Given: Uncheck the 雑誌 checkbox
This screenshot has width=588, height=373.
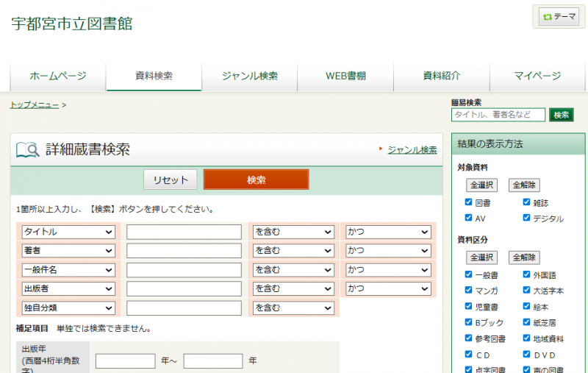Looking at the screenshot, I should click(x=527, y=202).
